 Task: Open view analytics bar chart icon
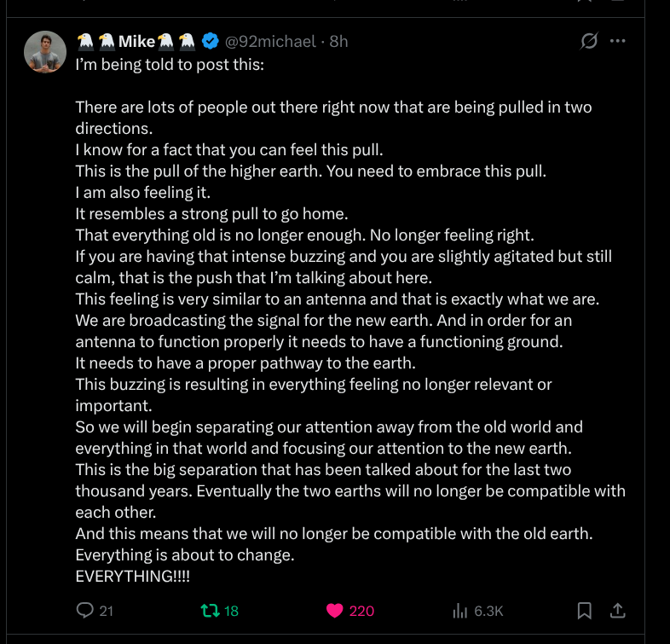pyautogui.click(x=459, y=610)
